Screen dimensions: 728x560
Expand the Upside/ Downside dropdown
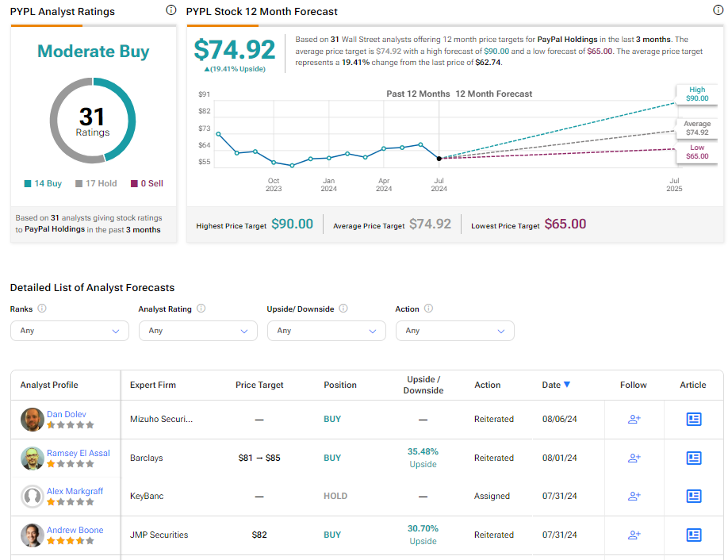[327, 331]
